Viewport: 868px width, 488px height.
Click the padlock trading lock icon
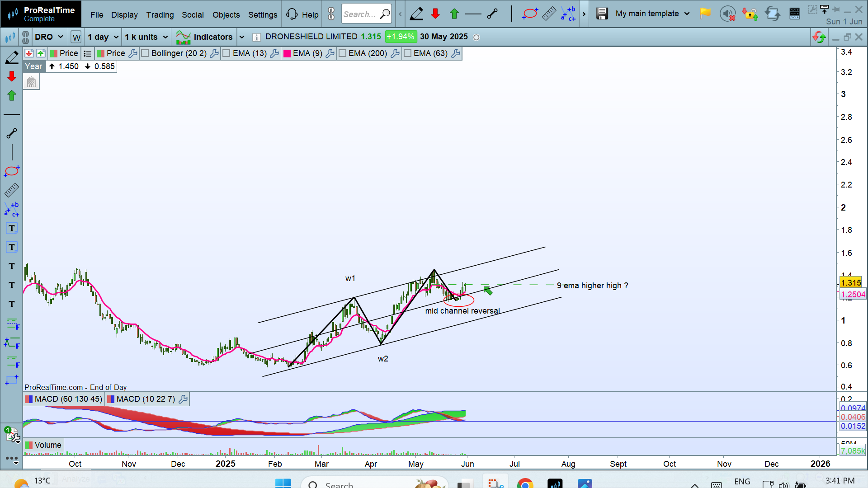click(x=750, y=14)
